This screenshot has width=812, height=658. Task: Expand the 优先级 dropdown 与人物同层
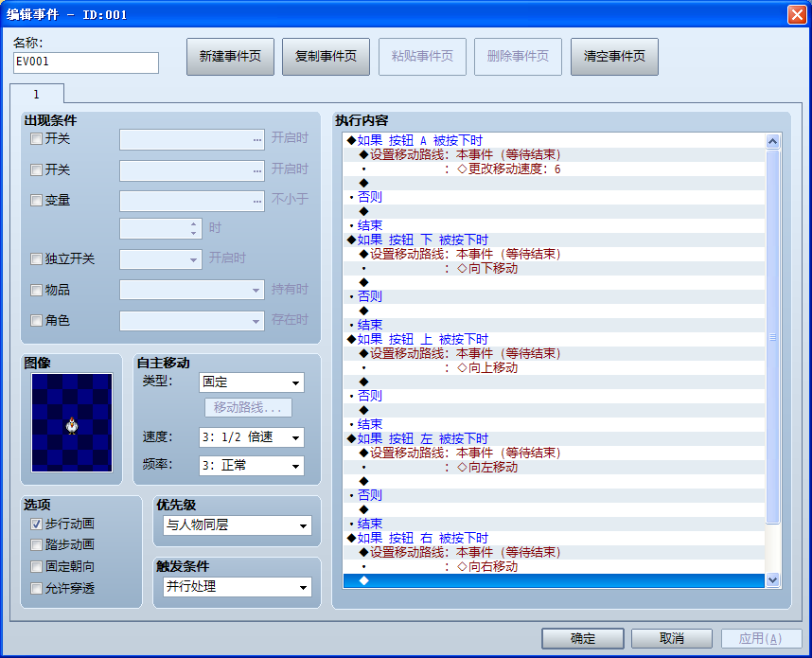point(238,525)
